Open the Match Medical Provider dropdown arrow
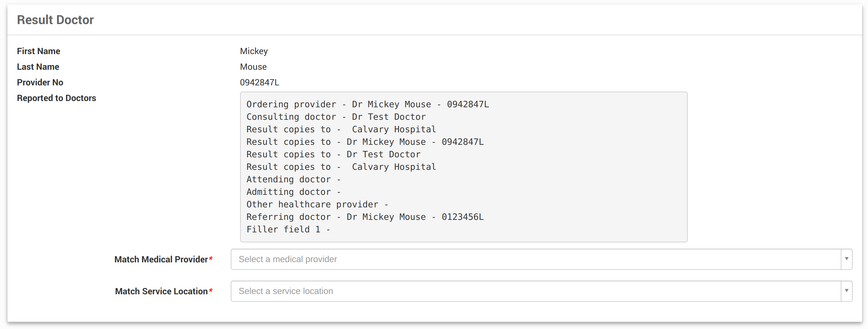The image size is (868, 329). coord(846,259)
